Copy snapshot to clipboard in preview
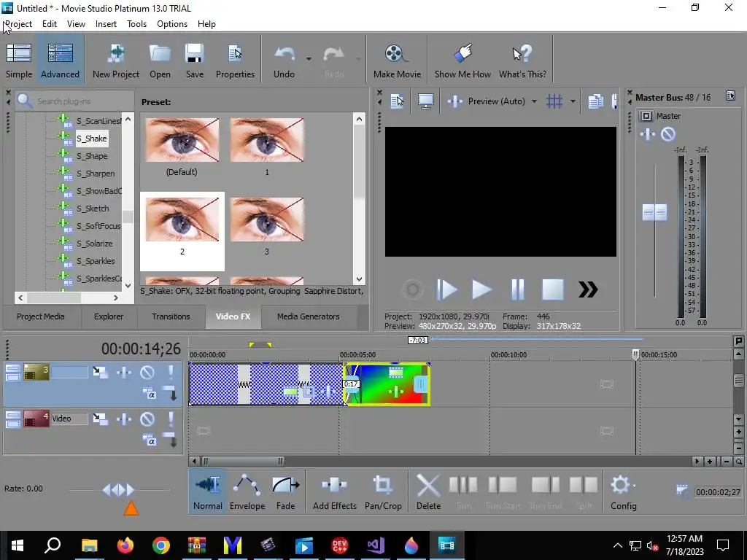The height and width of the screenshot is (560, 747). pyautogui.click(x=595, y=101)
